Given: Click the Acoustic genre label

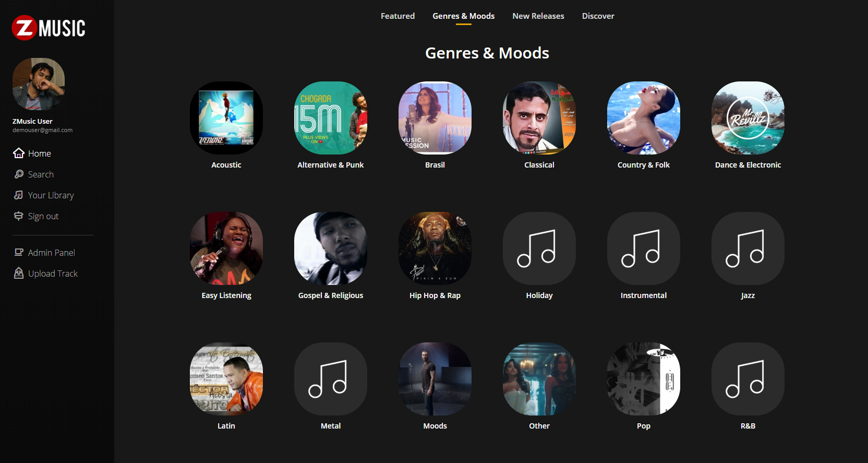Looking at the screenshot, I should 226,165.
